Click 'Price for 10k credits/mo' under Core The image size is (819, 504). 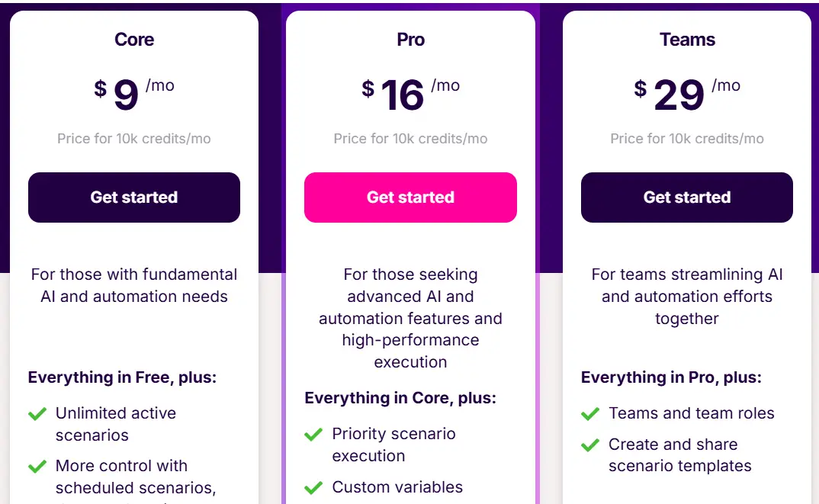pyautogui.click(x=134, y=139)
